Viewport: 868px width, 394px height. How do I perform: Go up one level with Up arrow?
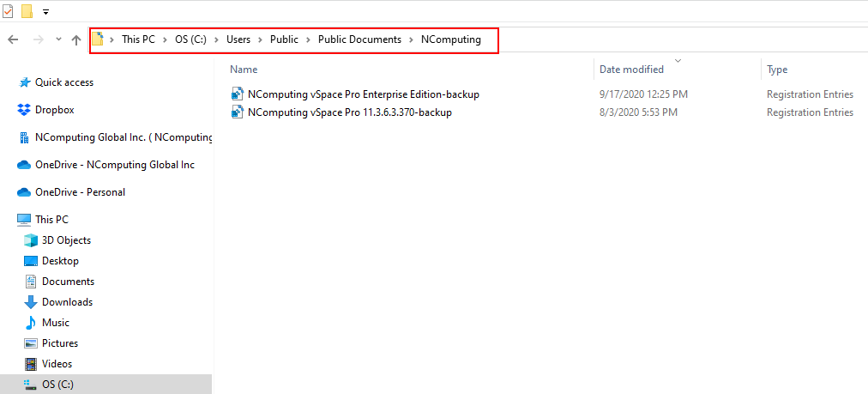pos(76,39)
